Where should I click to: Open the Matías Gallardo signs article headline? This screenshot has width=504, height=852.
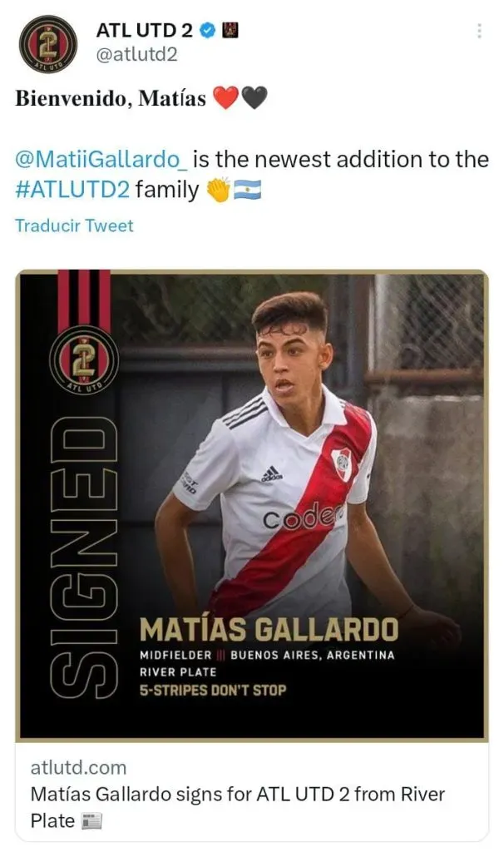[238, 807]
